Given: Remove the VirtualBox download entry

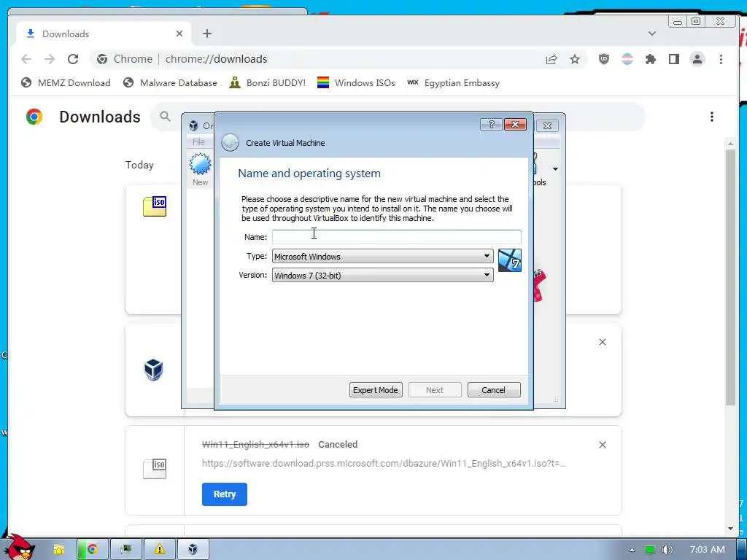Looking at the screenshot, I should coord(602,343).
